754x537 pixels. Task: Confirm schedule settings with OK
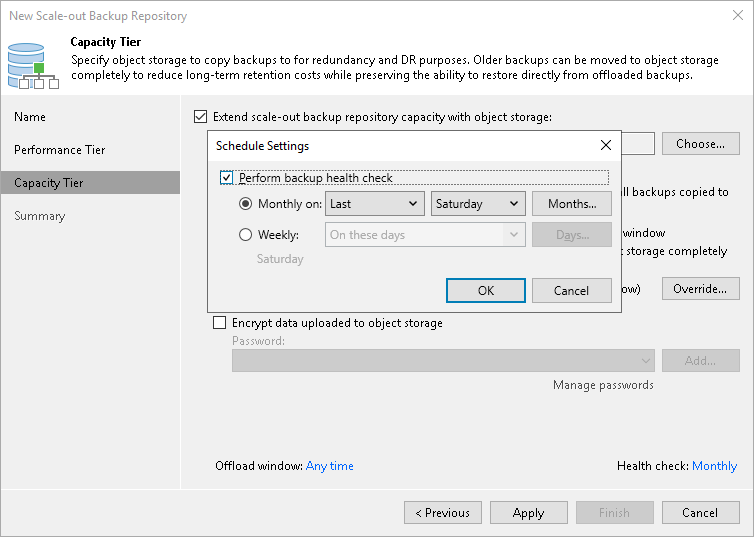click(x=486, y=291)
